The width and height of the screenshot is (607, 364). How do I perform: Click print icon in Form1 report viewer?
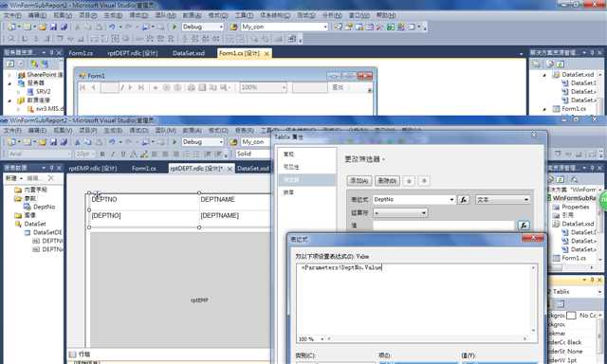[x=192, y=88]
